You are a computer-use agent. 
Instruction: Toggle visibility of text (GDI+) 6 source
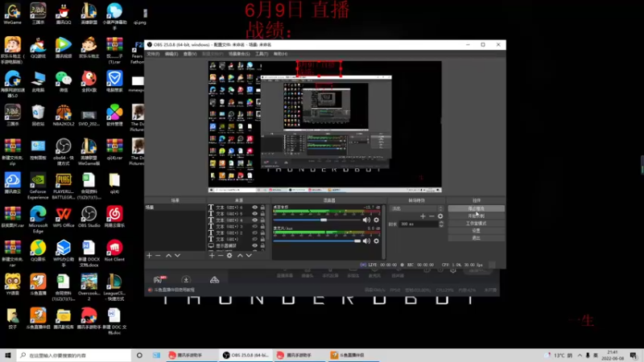coord(254,208)
